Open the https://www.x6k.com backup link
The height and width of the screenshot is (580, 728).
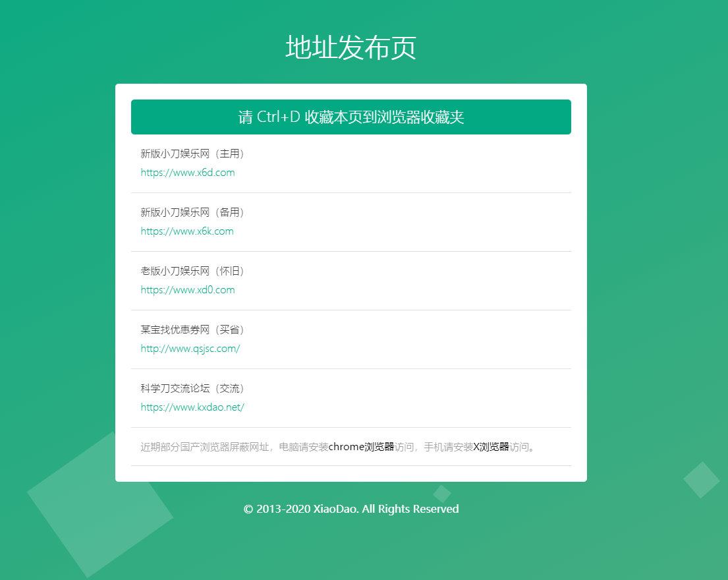[187, 231]
